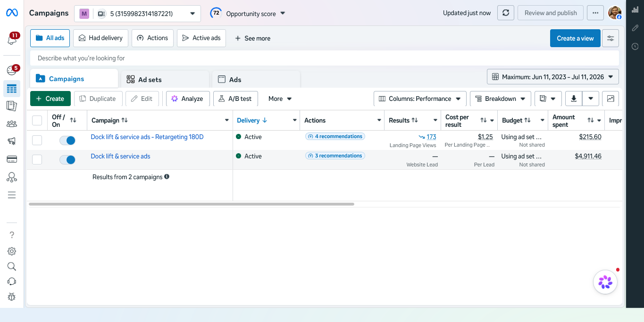The width and height of the screenshot is (644, 322).
Task: Open the A/B test button
Action: point(235,99)
